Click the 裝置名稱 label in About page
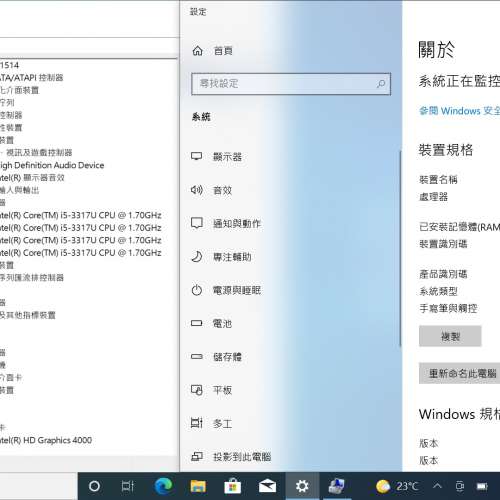 [438, 180]
